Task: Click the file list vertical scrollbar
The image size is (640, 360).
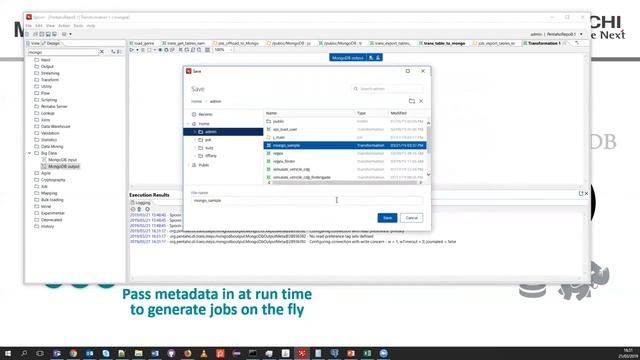Action: pos(429,141)
